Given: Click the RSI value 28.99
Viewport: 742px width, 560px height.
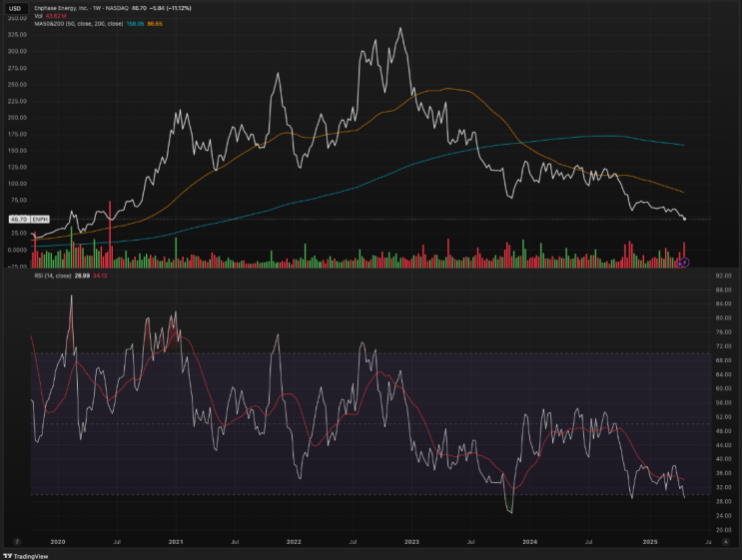Looking at the screenshot, I should (x=82, y=276).
